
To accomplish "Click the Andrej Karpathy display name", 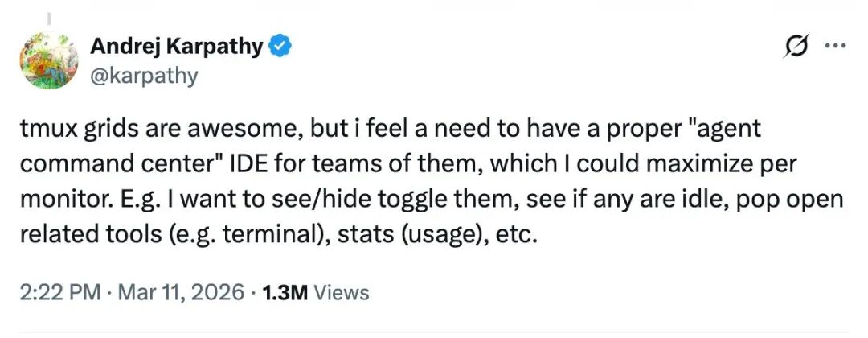I will pos(176,47).
